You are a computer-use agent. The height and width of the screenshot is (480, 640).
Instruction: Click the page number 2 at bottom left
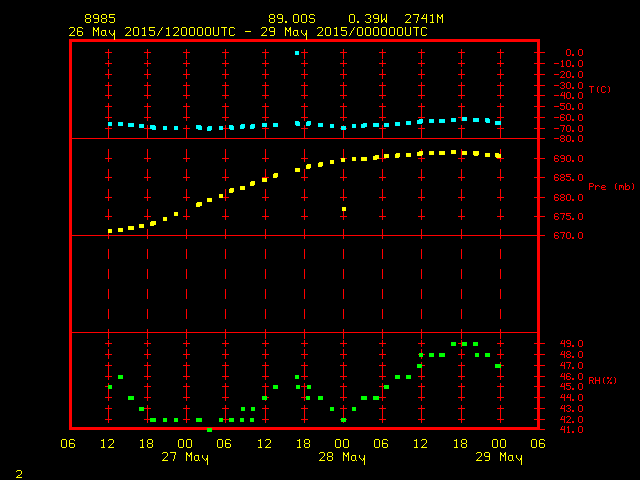point(19,474)
